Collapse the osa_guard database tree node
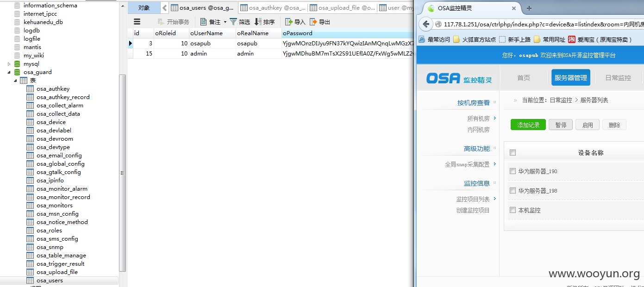The width and height of the screenshot is (644, 287). (8, 72)
